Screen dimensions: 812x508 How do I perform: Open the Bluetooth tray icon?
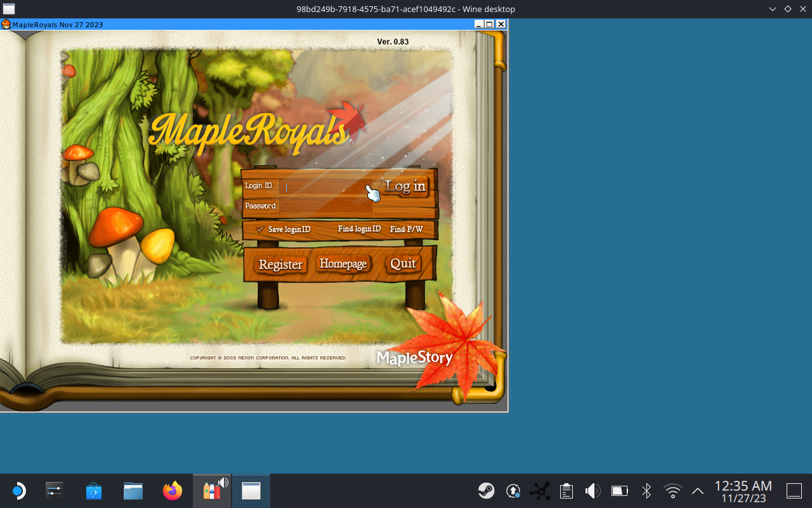point(646,491)
